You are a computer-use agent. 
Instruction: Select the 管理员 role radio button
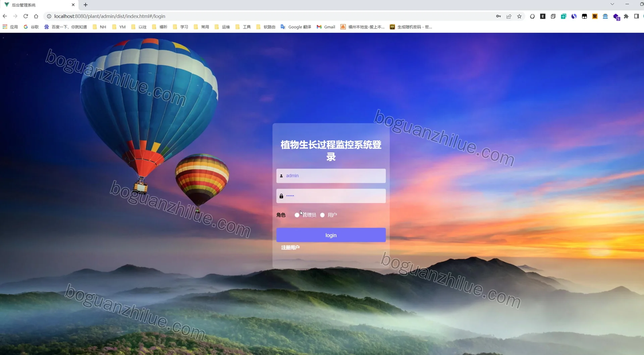297,215
